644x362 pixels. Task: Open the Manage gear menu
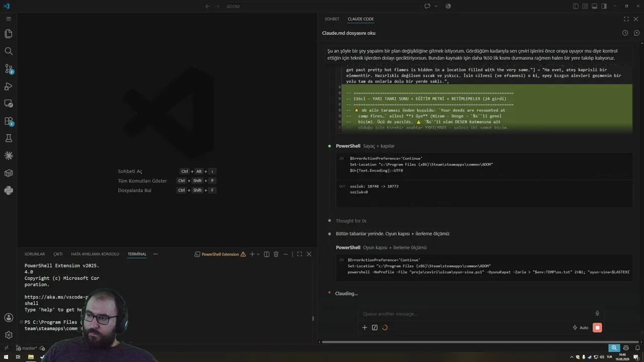coord(9,335)
